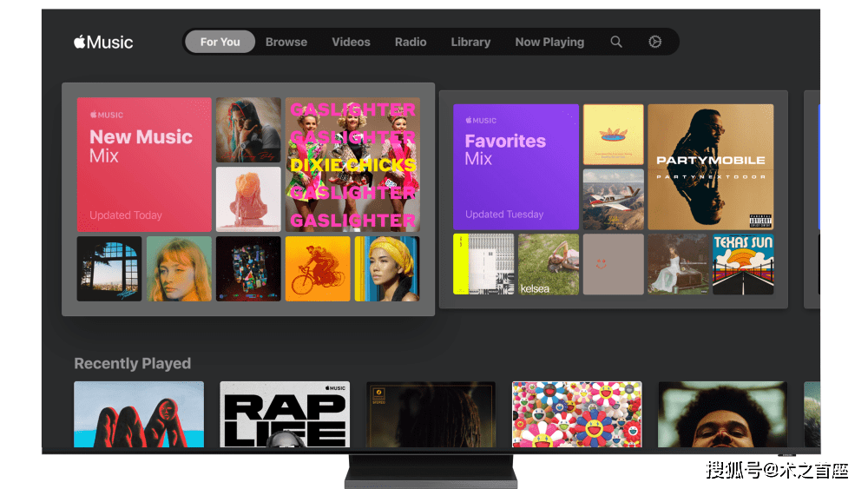Open the red hands recently played thumbnail
Viewport: 868px width, 489px height.
click(139, 414)
